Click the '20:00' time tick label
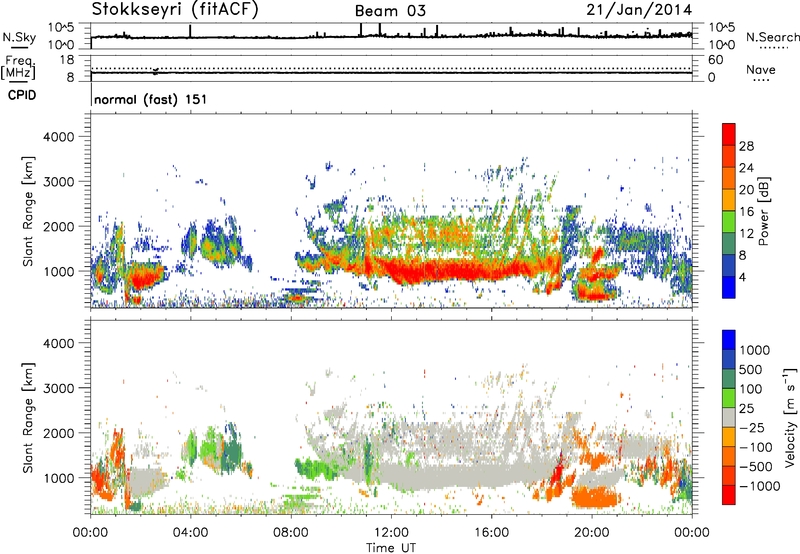This screenshot has width=800, height=554. click(x=591, y=533)
